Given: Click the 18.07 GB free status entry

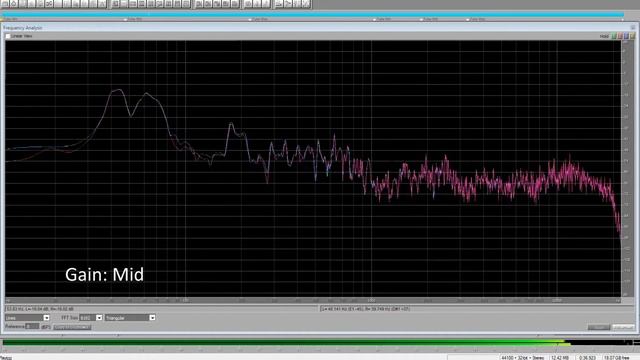Looking at the screenshot, I should click(x=616, y=358).
